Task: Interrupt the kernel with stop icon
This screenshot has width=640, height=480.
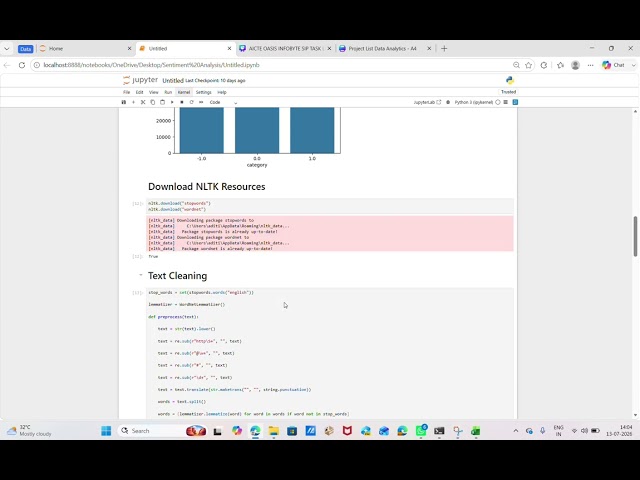Action: tap(182, 102)
